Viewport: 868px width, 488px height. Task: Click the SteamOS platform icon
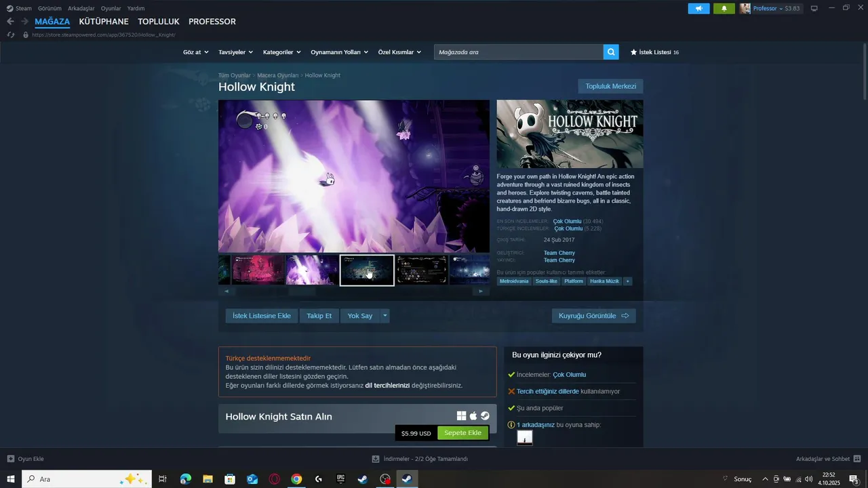coord(485,416)
